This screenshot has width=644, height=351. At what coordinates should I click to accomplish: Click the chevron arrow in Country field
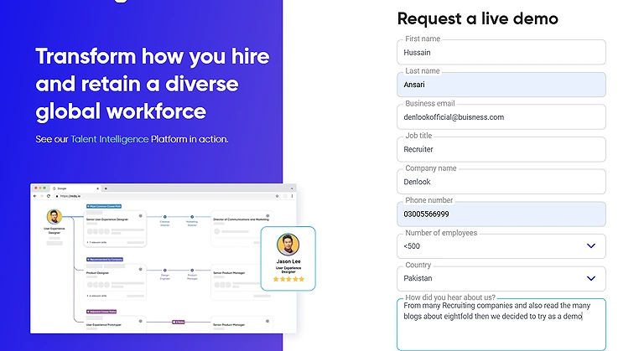click(591, 278)
